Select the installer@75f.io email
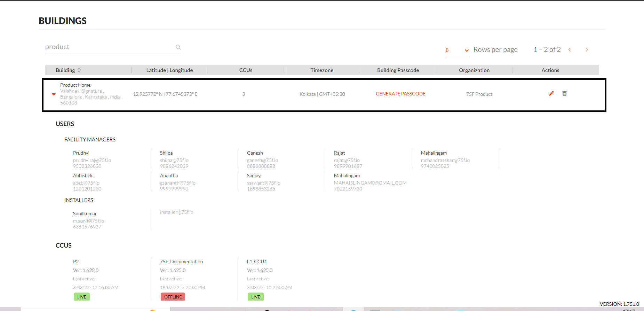Viewport: 644px width, 311px height. [176, 212]
